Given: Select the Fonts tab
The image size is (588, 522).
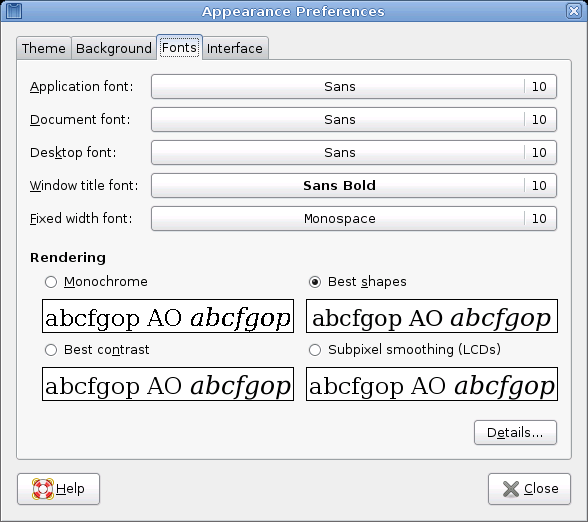Looking at the screenshot, I should [x=180, y=47].
